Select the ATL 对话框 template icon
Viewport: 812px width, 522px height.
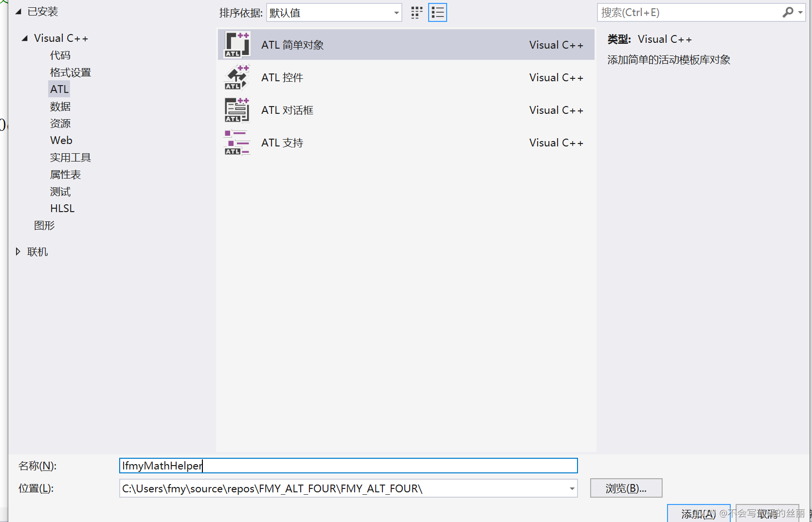(x=237, y=110)
